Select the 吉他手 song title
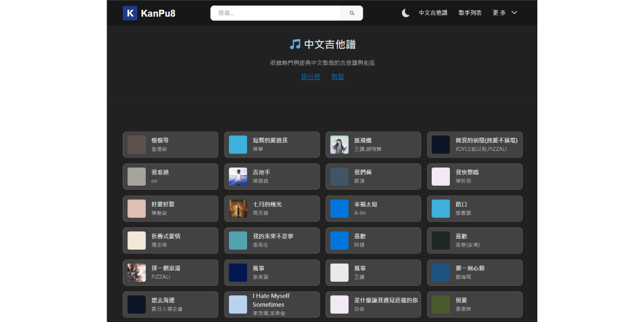Image resolution: width=644 pixels, height=322 pixels. (262, 172)
